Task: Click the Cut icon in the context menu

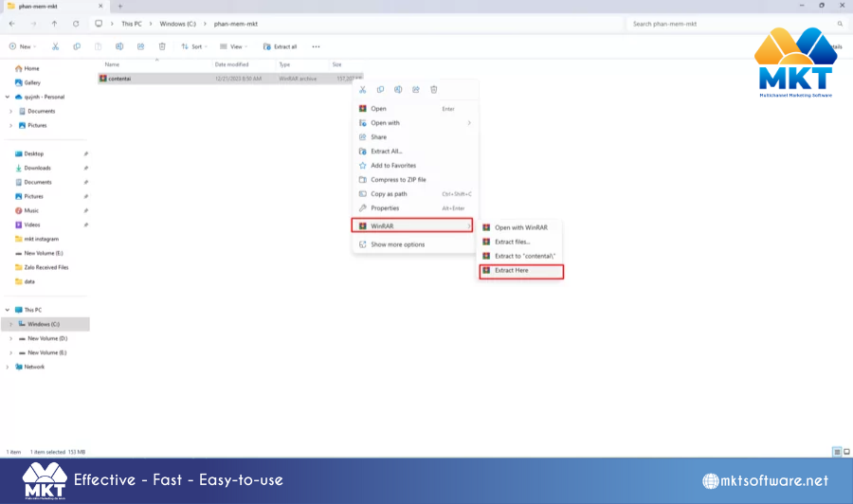Action: [x=363, y=90]
